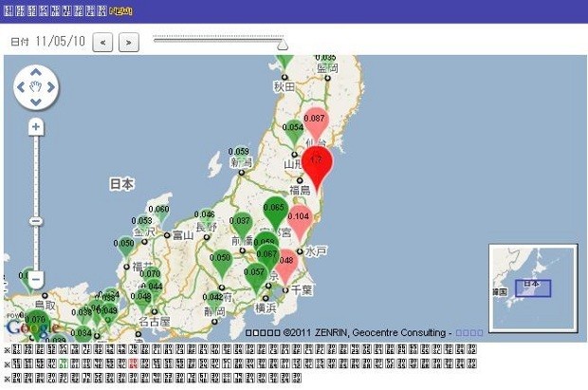588x390 pixels.
Task: Zoom in with the plus button
Action: 36,126
